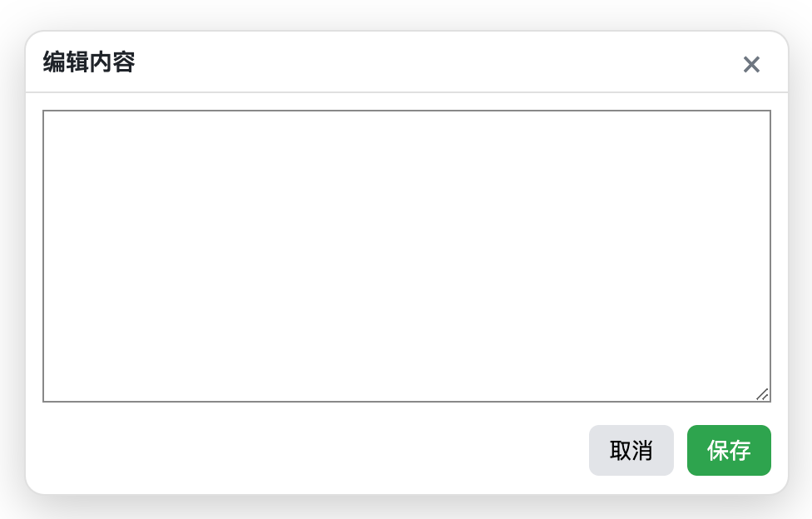The height and width of the screenshot is (519, 812).
Task: Confirm changes with 保存
Action: tap(729, 451)
